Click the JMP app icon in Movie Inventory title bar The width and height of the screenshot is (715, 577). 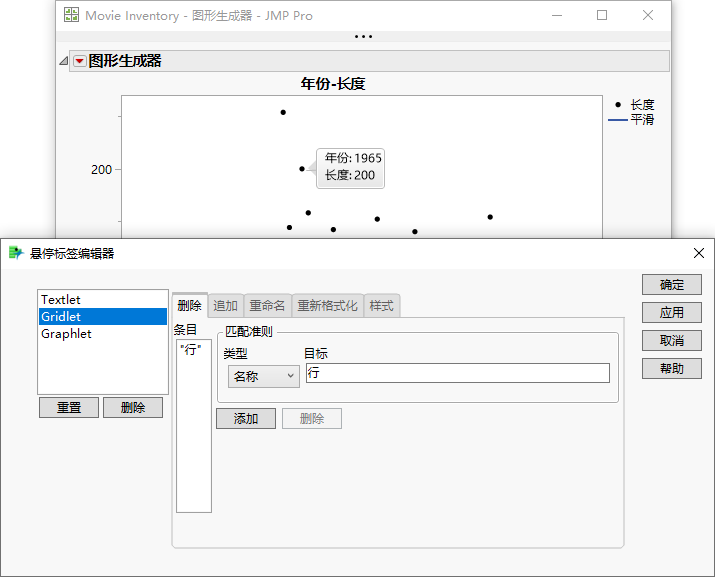click(x=71, y=15)
